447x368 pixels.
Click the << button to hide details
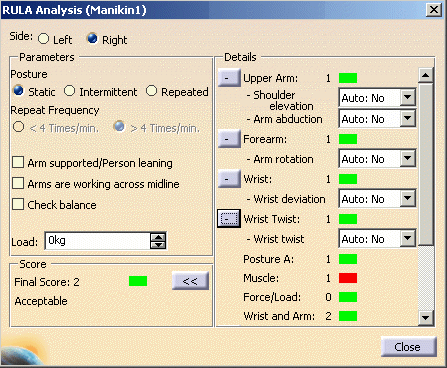coord(190,281)
